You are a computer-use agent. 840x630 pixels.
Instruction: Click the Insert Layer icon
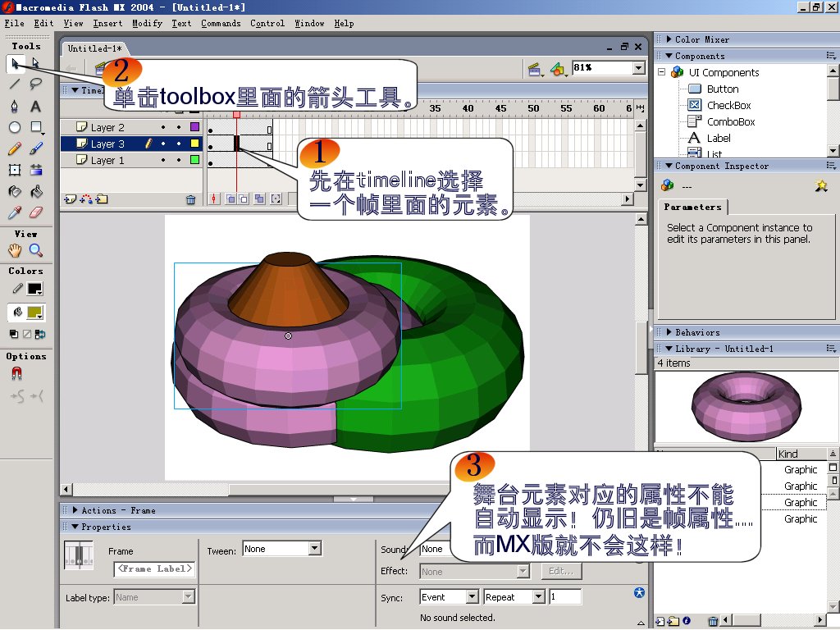[x=71, y=200]
